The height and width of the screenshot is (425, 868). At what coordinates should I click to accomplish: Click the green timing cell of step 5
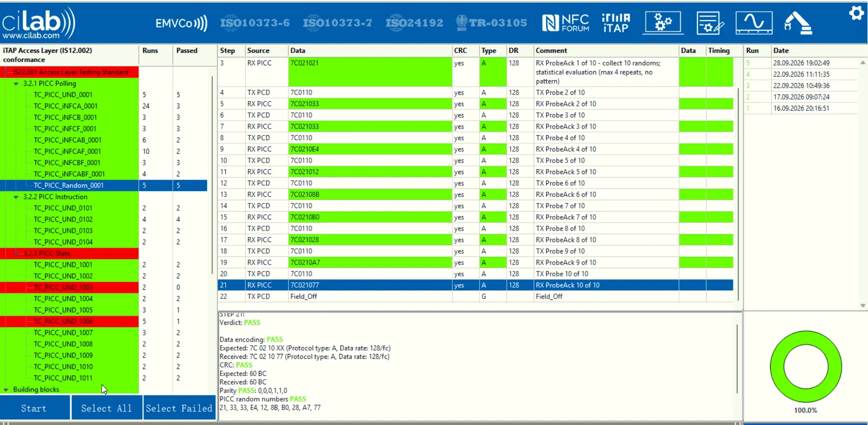pos(720,104)
